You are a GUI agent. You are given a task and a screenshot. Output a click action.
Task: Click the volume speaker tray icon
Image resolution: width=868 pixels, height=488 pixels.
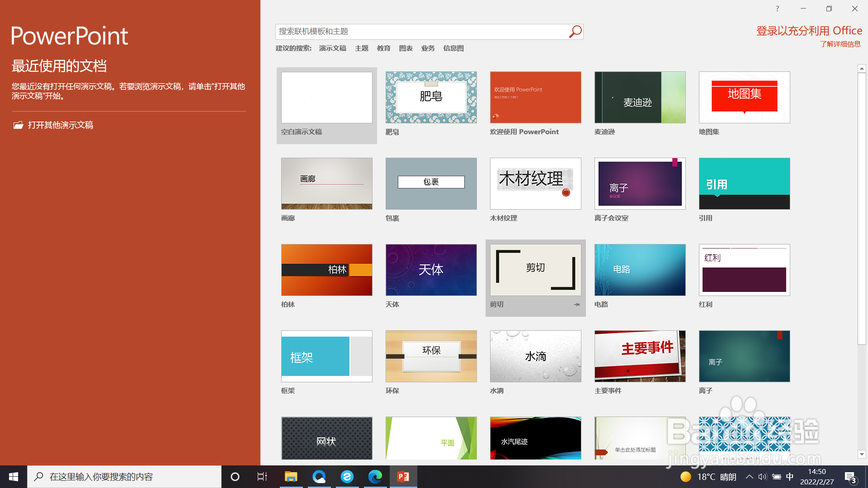[x=763, y=477]
